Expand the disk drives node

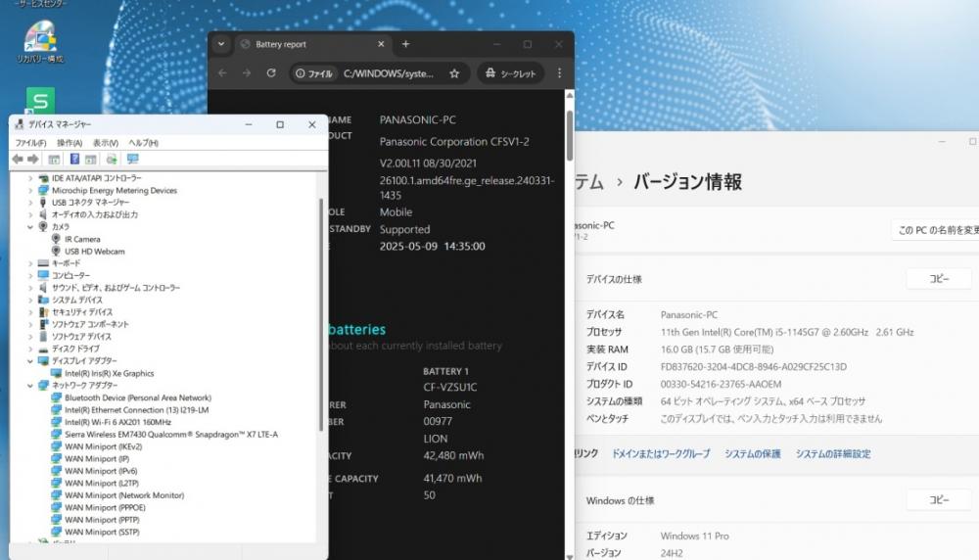click(30, 349)
